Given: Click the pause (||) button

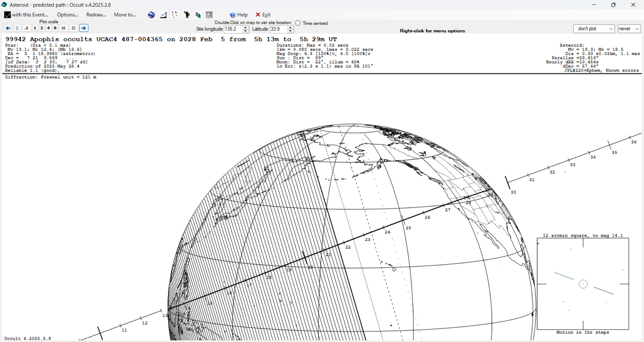Looking at the screenshot, I should [17, 28].
